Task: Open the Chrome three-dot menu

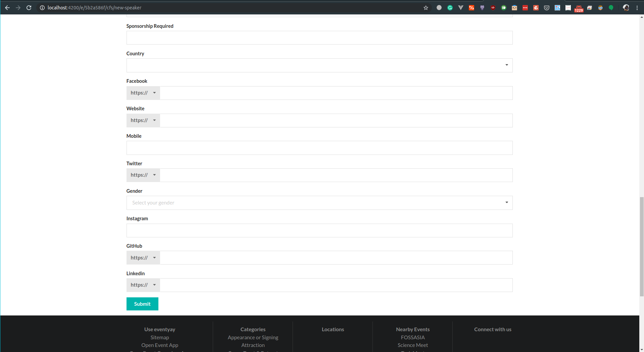Action: click(638, 7)
